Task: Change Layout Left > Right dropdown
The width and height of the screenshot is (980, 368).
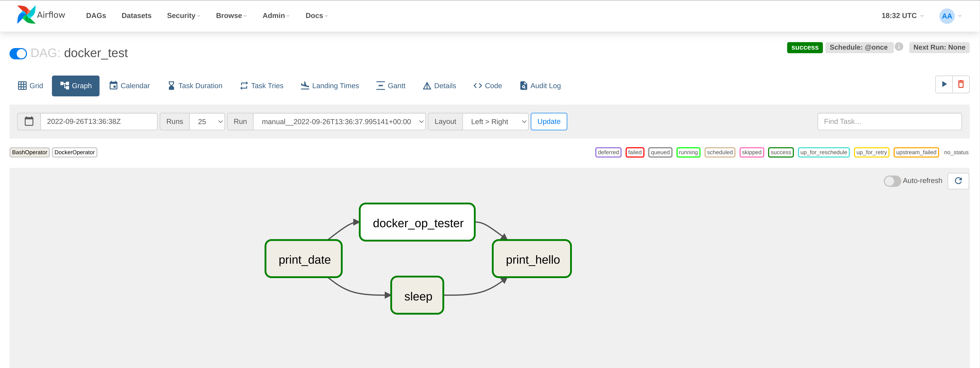Action: coord(495,122)
